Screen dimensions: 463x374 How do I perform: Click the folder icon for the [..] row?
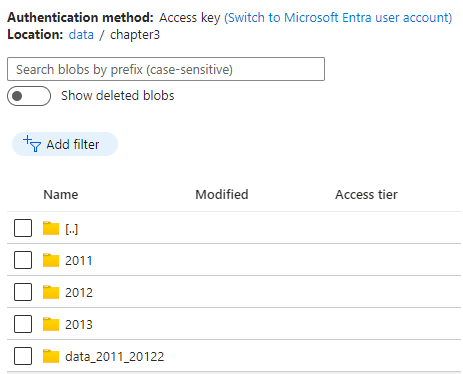pos(51,228)
